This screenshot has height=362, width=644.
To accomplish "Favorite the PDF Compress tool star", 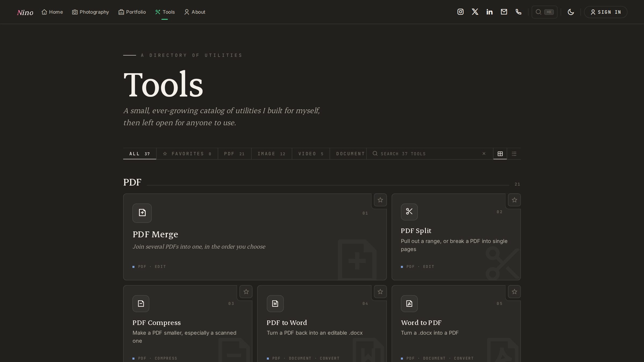I will (x=246, y=292).
